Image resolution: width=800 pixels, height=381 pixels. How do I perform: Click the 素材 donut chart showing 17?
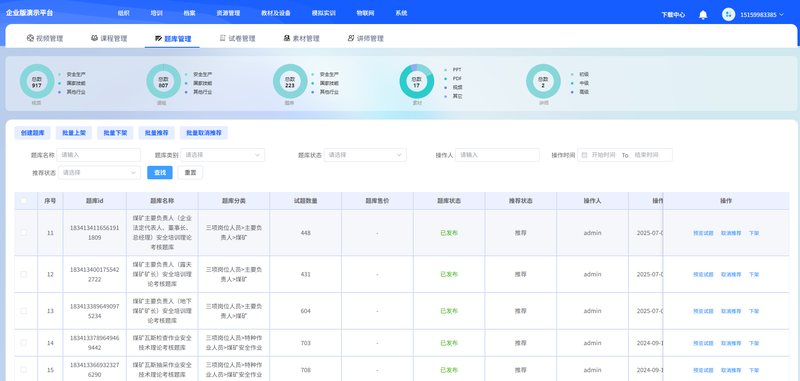point(416,82)
